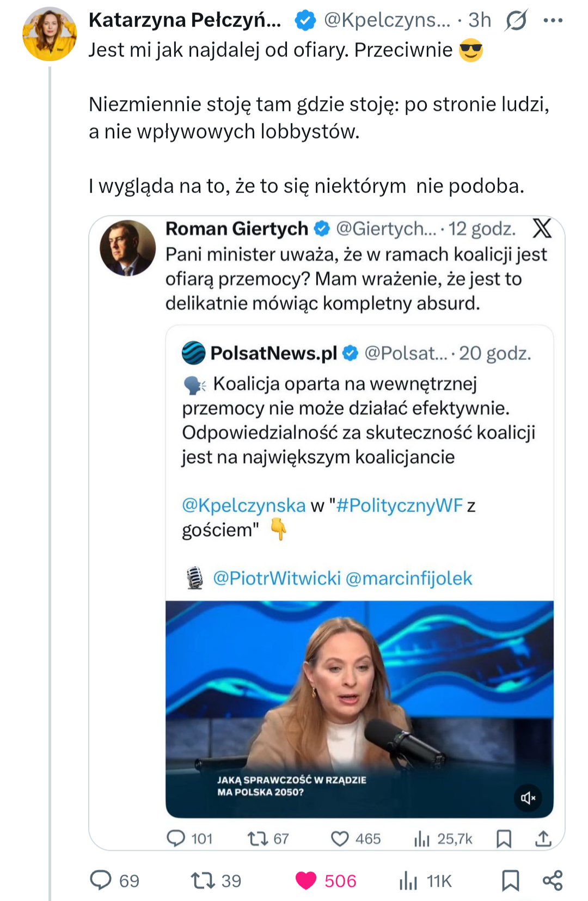
Task: Unlike the post with 506 likes
Action: [x=306, y=880]
